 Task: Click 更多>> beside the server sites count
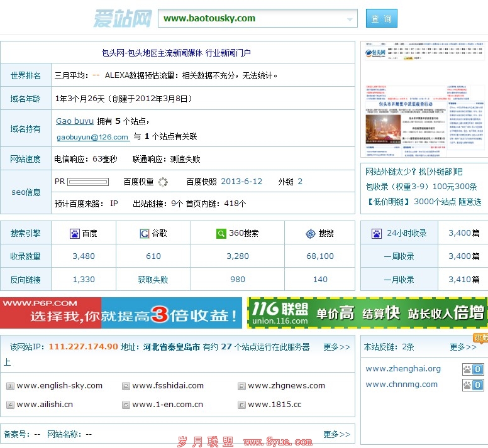coord(336,347)
